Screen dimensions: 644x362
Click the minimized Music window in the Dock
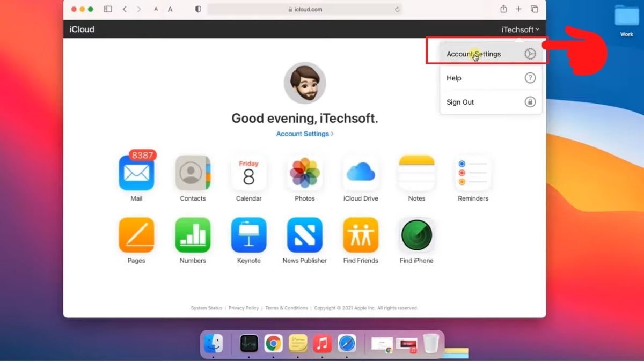pos(407,345)
